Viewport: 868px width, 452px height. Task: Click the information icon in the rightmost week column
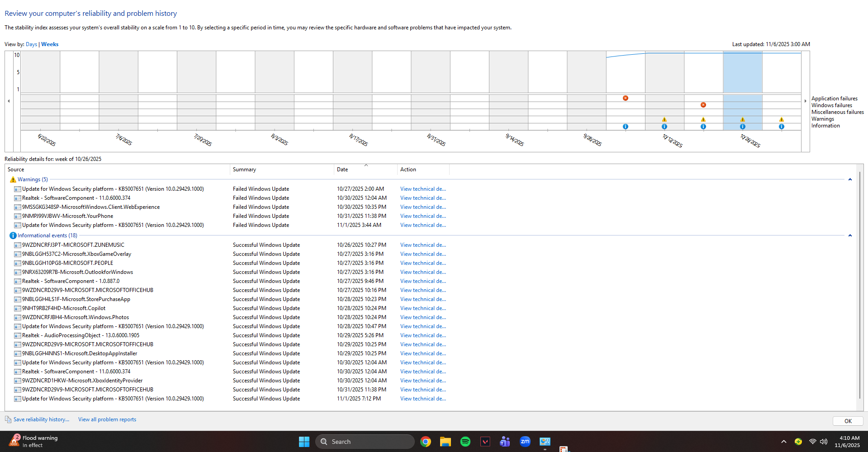click(781, 127)
